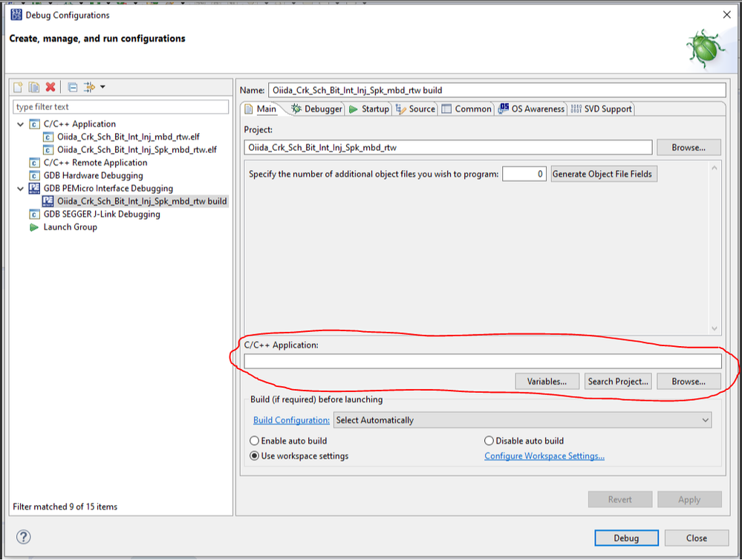Collapse all configurations in the tree
This screenshot has height=560, width=742.
tap(73, 87)
